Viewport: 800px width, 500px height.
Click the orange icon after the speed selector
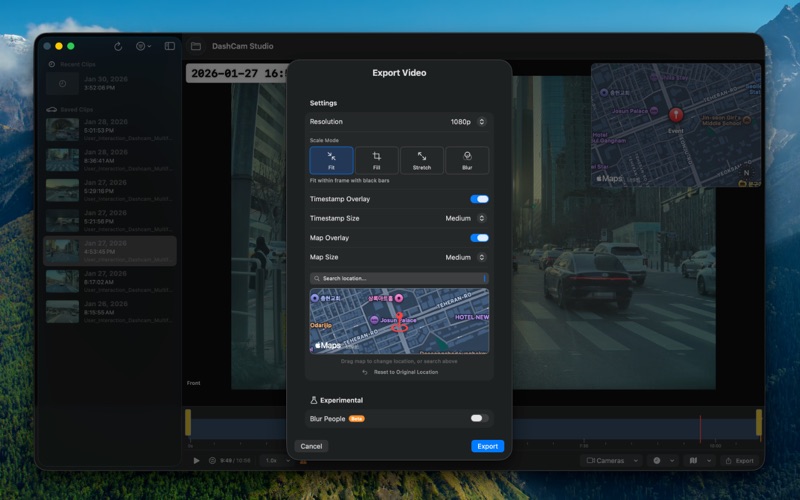click(x=303, y=461)
